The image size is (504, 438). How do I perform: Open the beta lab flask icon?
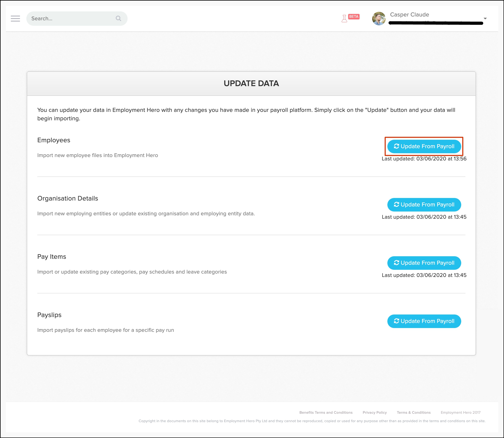coord(344,19)
